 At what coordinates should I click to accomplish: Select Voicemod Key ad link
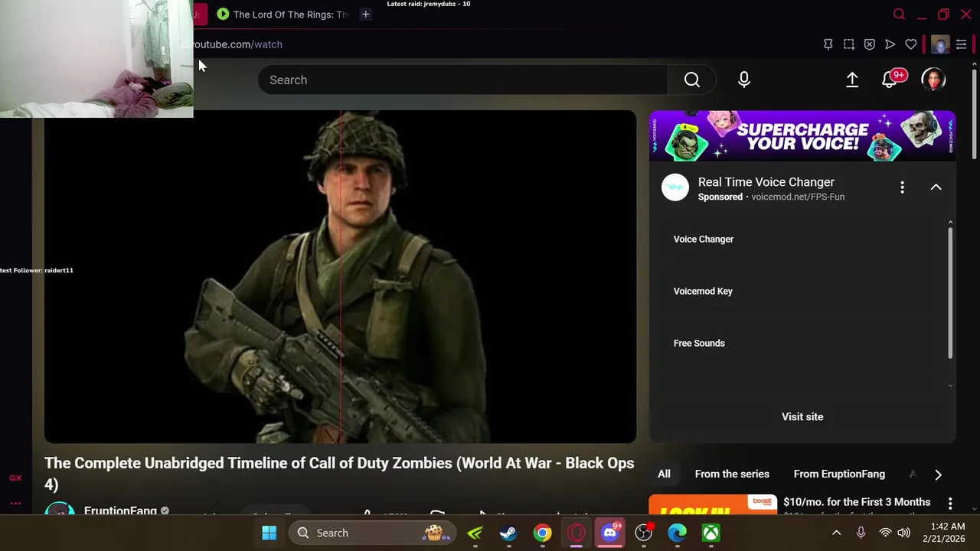[x=703, y=291]
